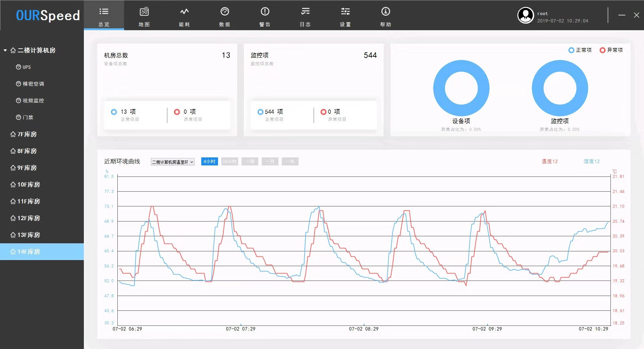Image resolution: width=644 pixels, height=349 pixels.
Task: Open the 设置 settings sliders icon
Action: point(345,12)
